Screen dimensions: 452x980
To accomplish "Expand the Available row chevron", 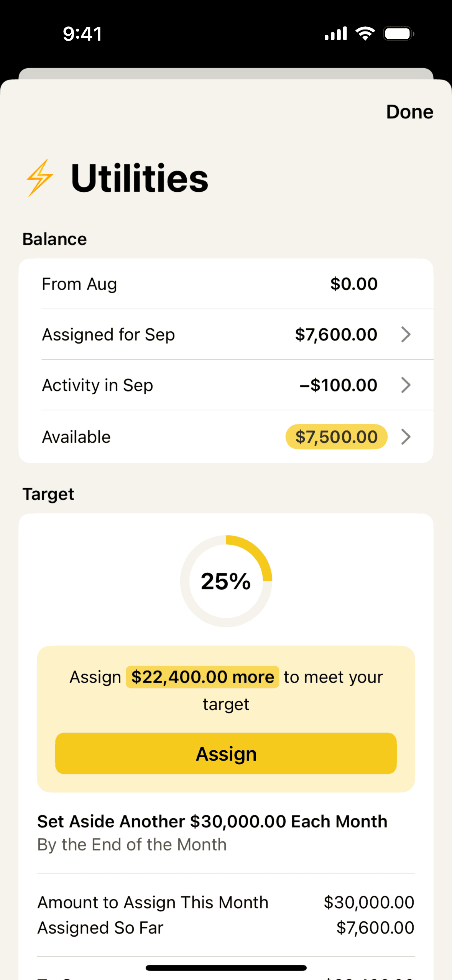I will [406, 437].
